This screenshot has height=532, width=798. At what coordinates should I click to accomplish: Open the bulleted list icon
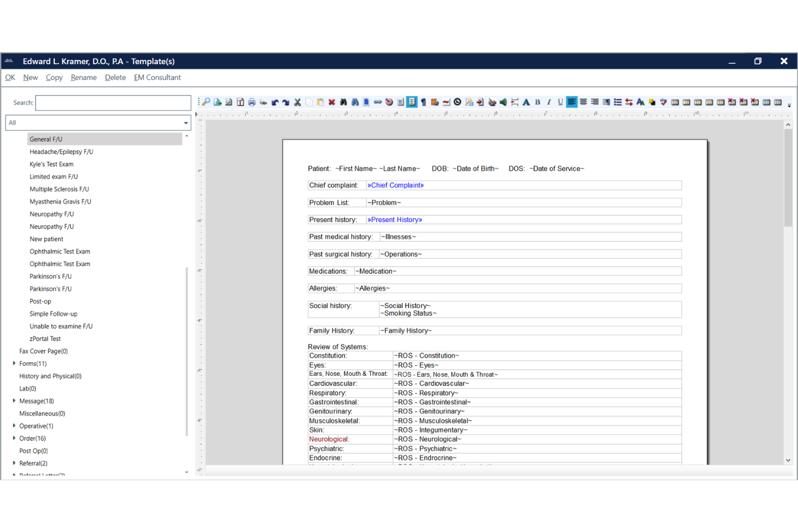617,101
